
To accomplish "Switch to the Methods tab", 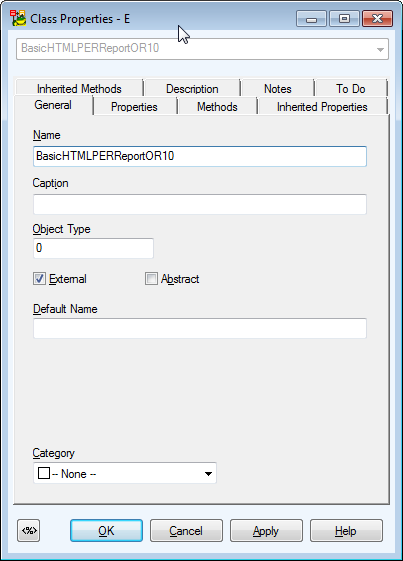I will point(217,107).
